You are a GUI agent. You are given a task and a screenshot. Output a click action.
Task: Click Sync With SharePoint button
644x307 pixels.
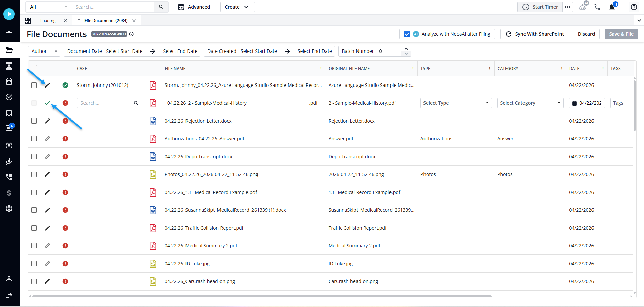coord(534,34)
